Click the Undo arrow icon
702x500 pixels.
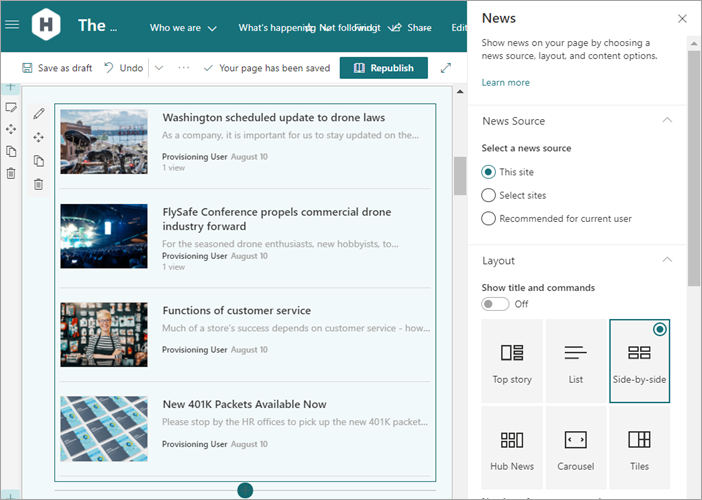pyautogui.click(x=109, y=68)
